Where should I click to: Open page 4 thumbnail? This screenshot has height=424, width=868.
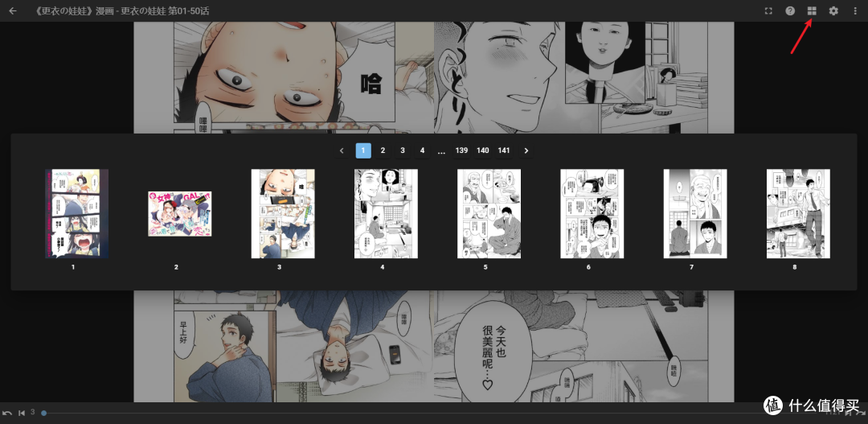[x=386, y=214]
